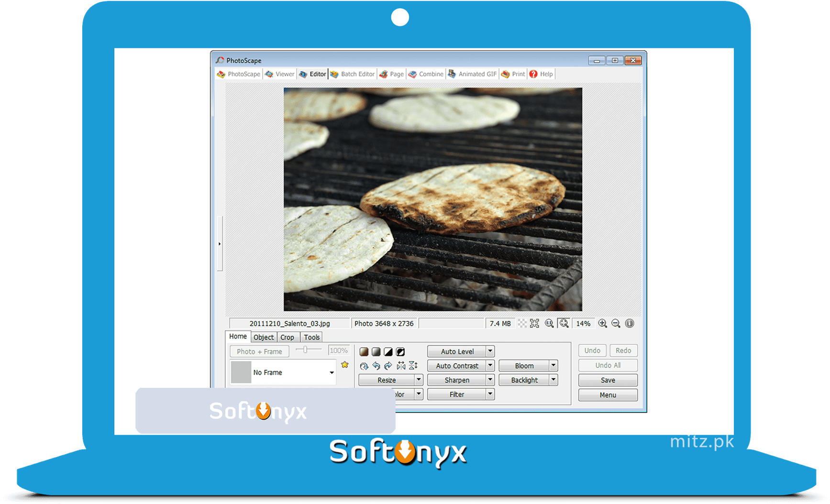Image resolution: width=830 pixels, height=504 pixels.
Task: Rotate the photo 90 degrees counterclockwise
Action: click(x=376, y=366)
